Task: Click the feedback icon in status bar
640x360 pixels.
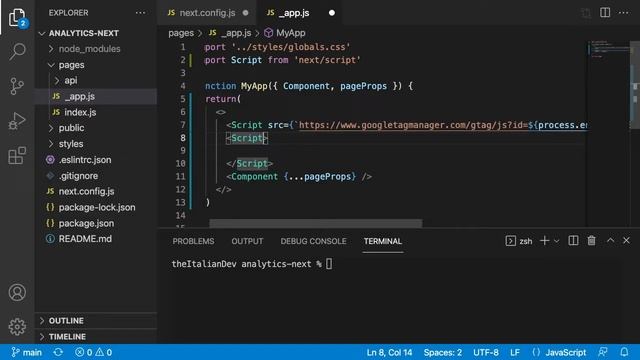Action: pos(602,352)
